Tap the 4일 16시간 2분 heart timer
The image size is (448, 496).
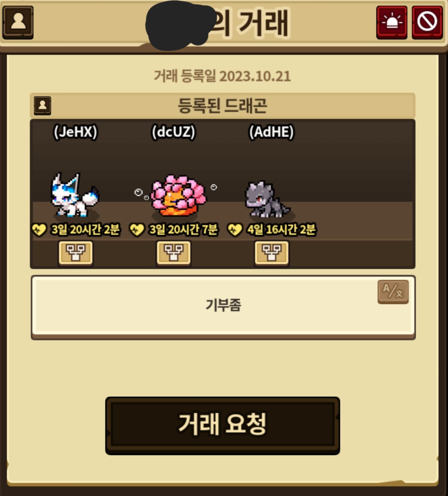coord(272,230)
